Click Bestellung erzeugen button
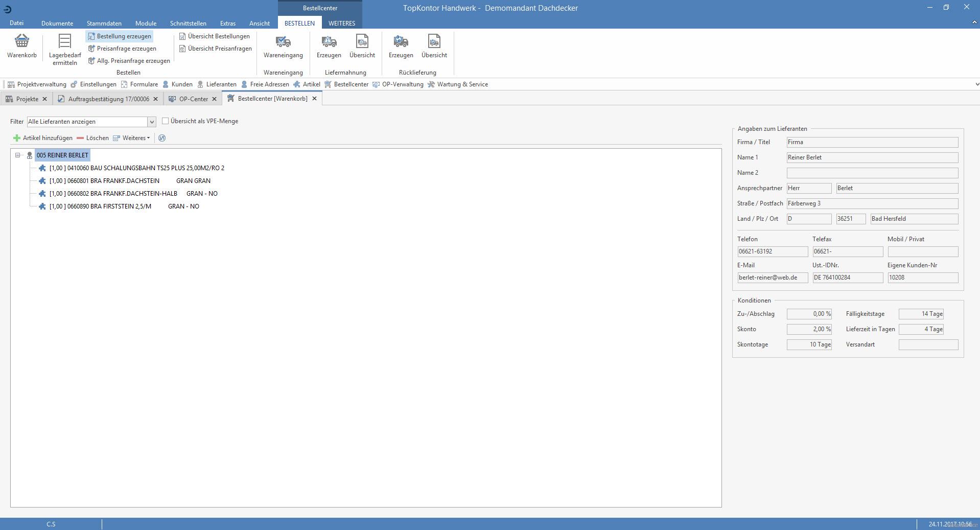This screenshot has height=530, width=980. click(120, 36)
